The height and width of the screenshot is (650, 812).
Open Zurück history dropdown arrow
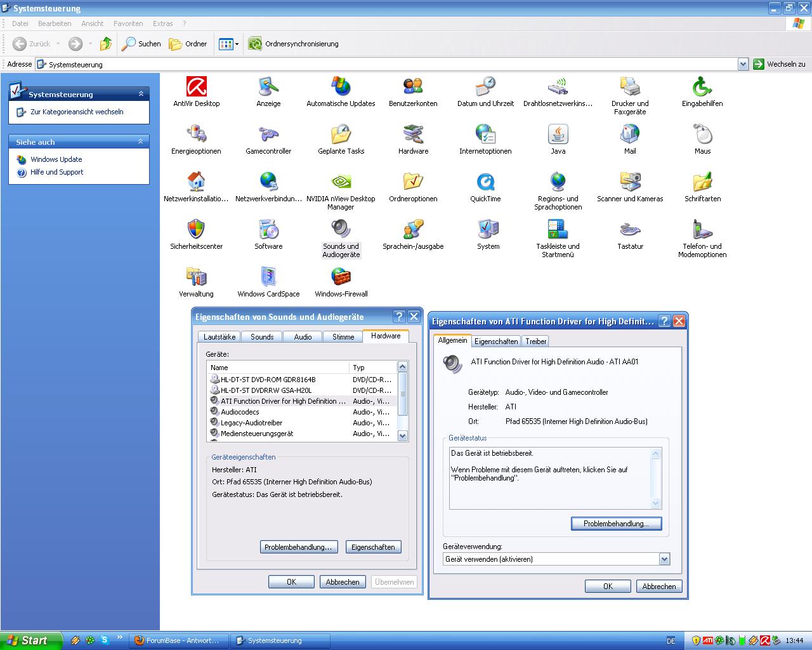pyautogui.click(x=58, y=44)
